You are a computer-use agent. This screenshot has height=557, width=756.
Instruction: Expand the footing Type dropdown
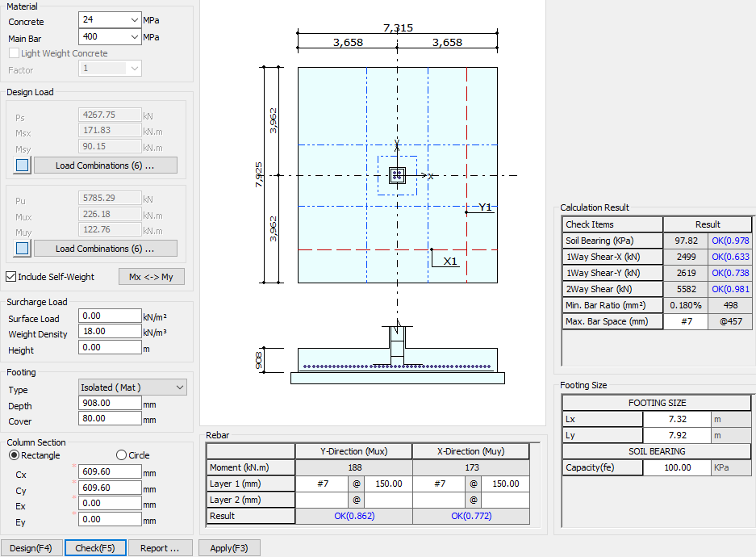pos(132,388)
